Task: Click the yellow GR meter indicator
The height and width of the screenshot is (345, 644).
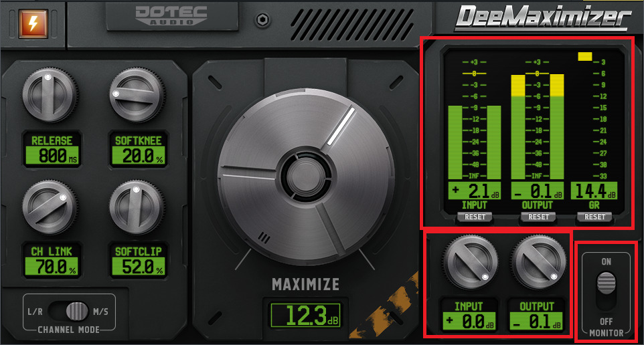Action: click(585, 56)
